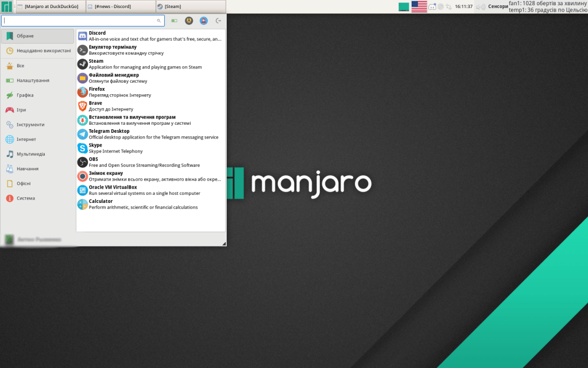
Task: Switch to the Steam taskbar window button
Action: 191,6
